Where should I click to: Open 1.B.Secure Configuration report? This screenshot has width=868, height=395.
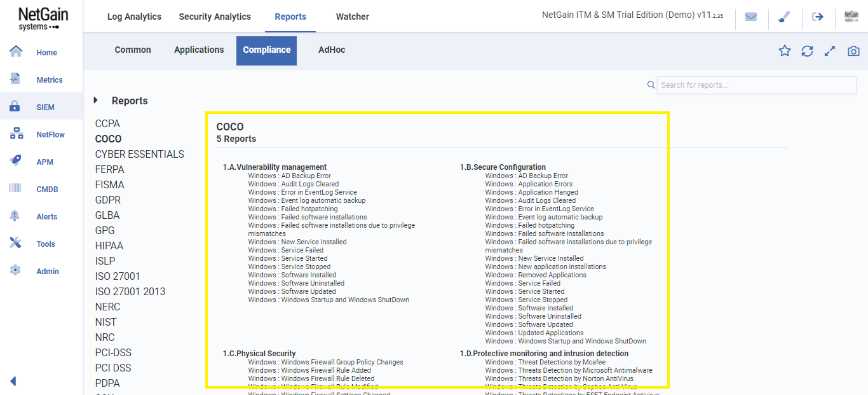(503, 167)
